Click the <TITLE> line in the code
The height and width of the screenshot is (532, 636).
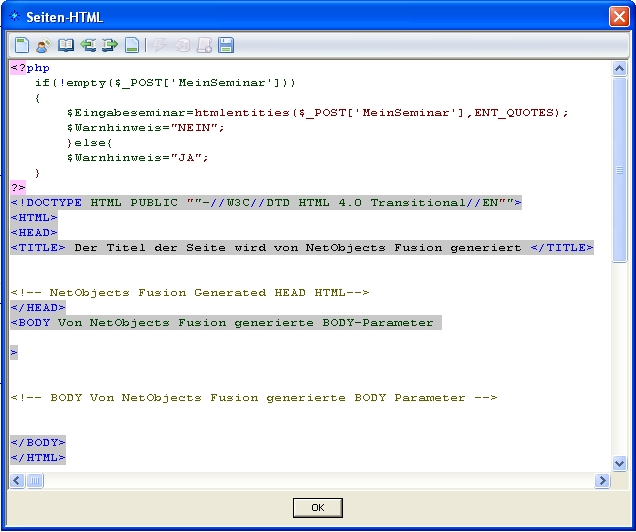[x=300, y=247]
